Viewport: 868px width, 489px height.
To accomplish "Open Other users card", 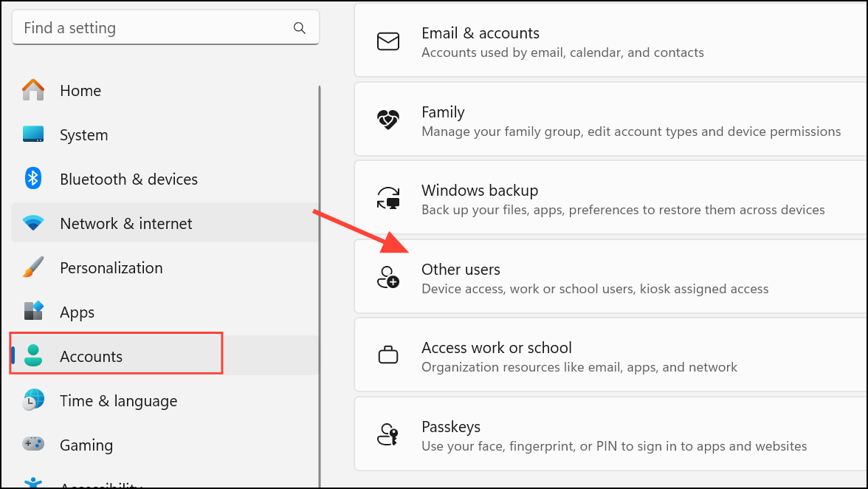I will [610, 276].
